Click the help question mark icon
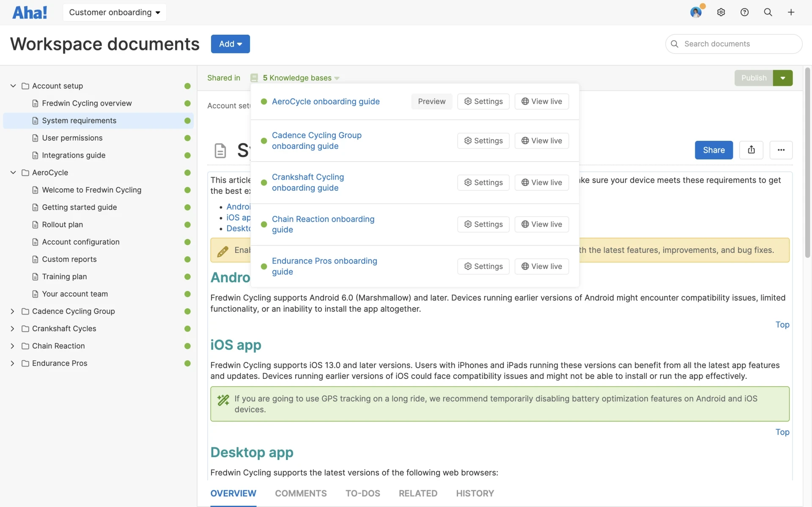The image size is (812, 507). (744, 12)
